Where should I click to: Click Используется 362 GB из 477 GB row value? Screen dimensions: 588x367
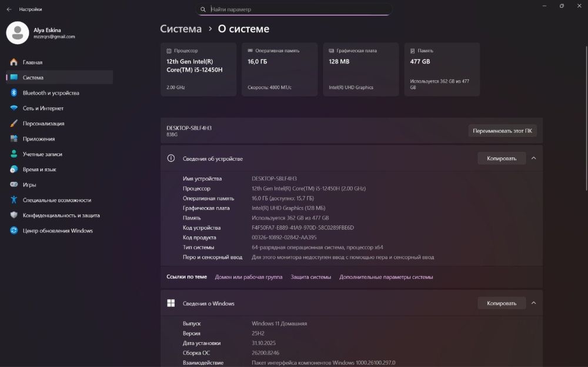click(290, 218)
